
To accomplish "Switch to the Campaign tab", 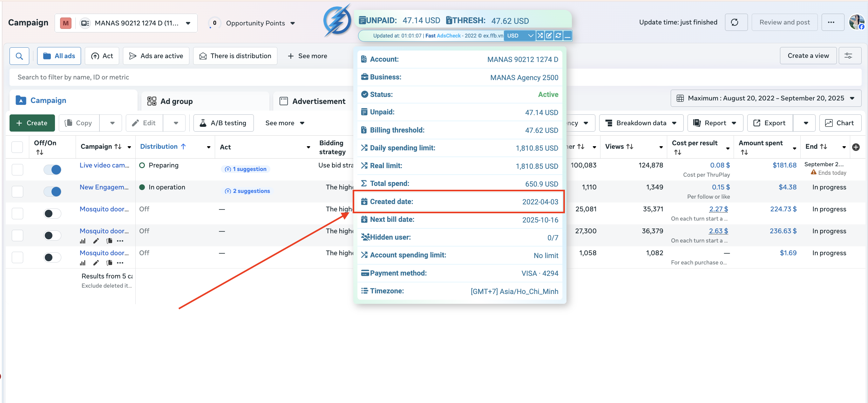I will 73,100.
